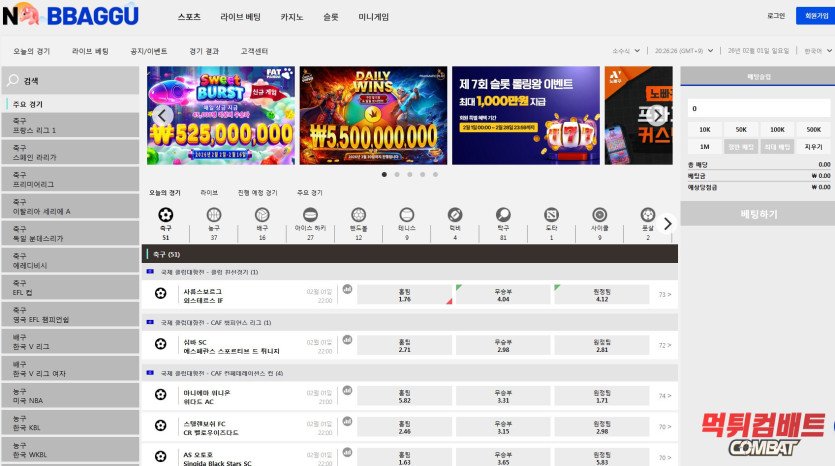The image size is (835, 466).
Task: Collapse the CAF 챔피언스 리그 league group
Action: 410,322
